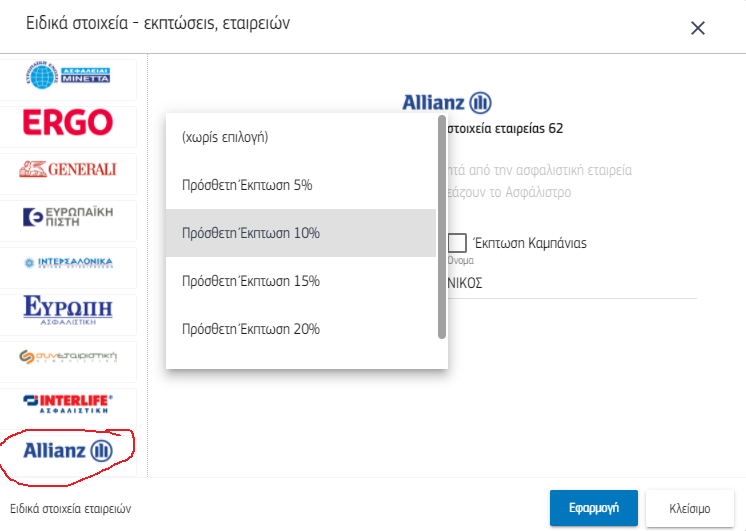Choose Πρόσθετη Έκπτωση 5% from list
746x531 pixels.
301,185
